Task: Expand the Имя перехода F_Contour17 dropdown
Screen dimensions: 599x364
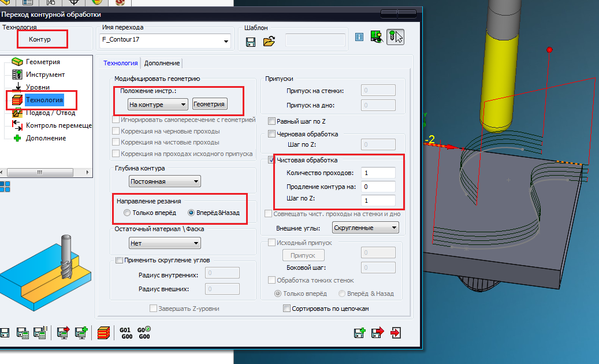Action: pyautogui.click(x=226, y=41)
